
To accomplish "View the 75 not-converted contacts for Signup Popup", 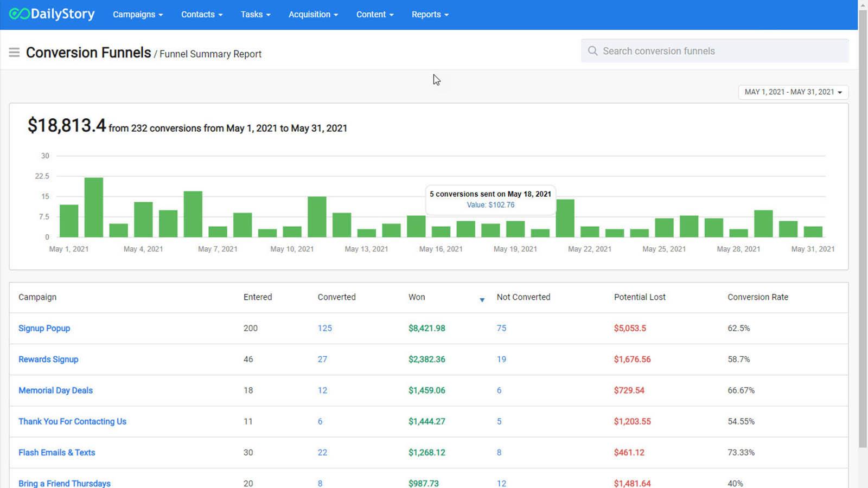I will click(x=501, y=328).
